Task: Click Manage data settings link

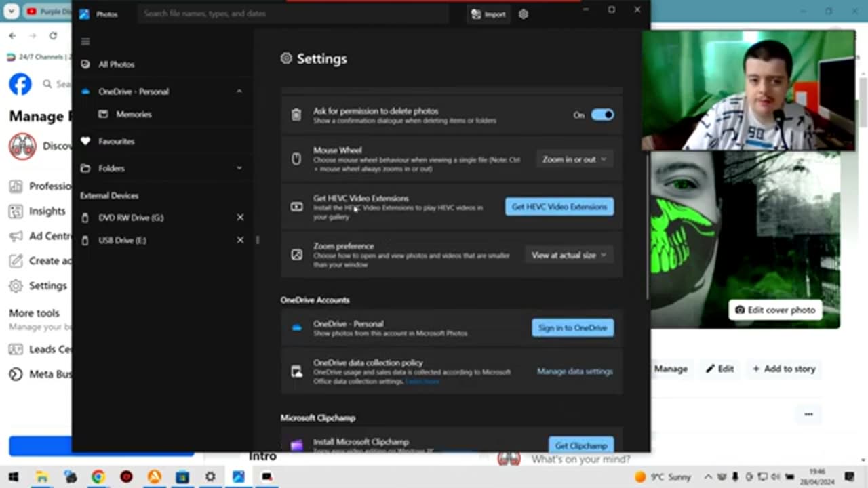Action: [x=574, y=371]
